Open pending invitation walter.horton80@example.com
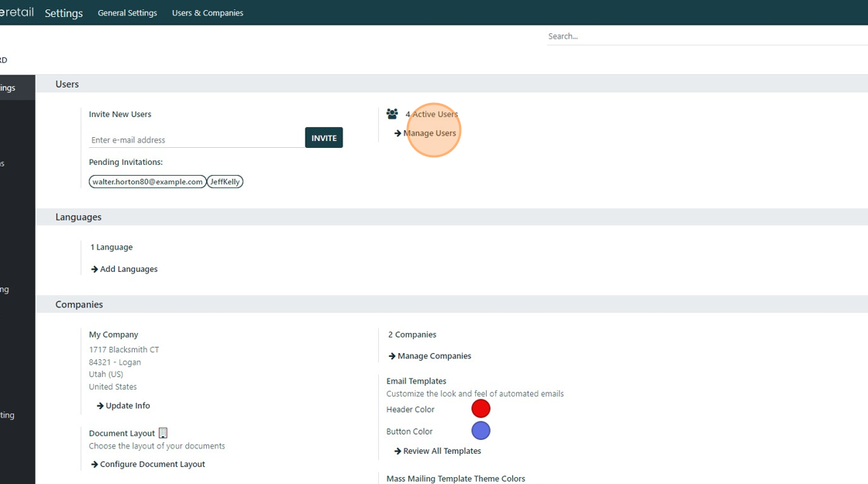868x484 pixels. (147, 181)
